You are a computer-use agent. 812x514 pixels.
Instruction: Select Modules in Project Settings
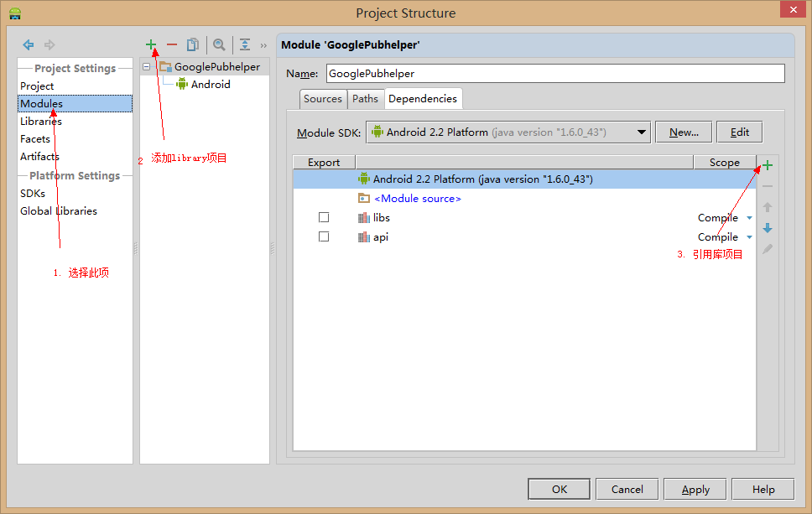point(75,103)
